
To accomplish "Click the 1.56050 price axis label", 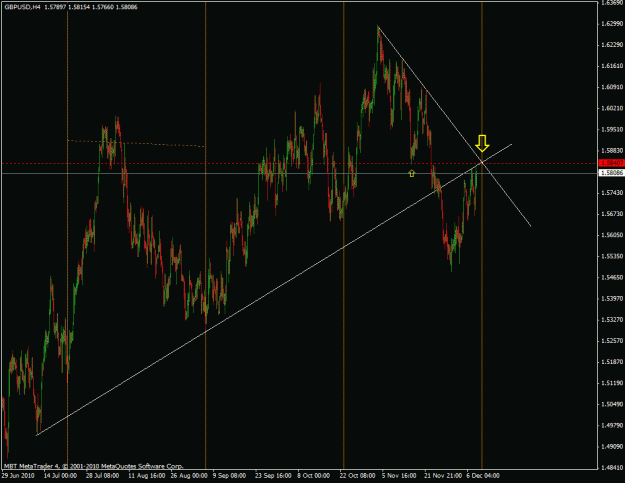I will pos(612,235).
